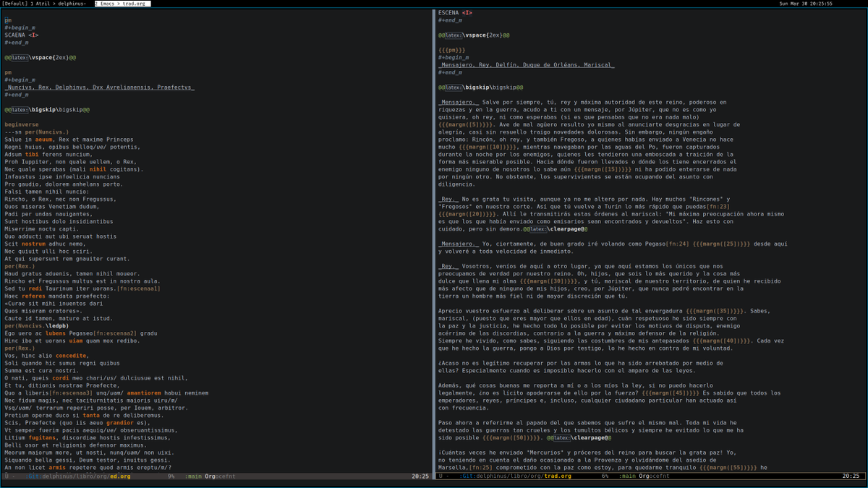
Task: Follow footnote link [fn:escaena2]
Action: click(x=114, y=333)
